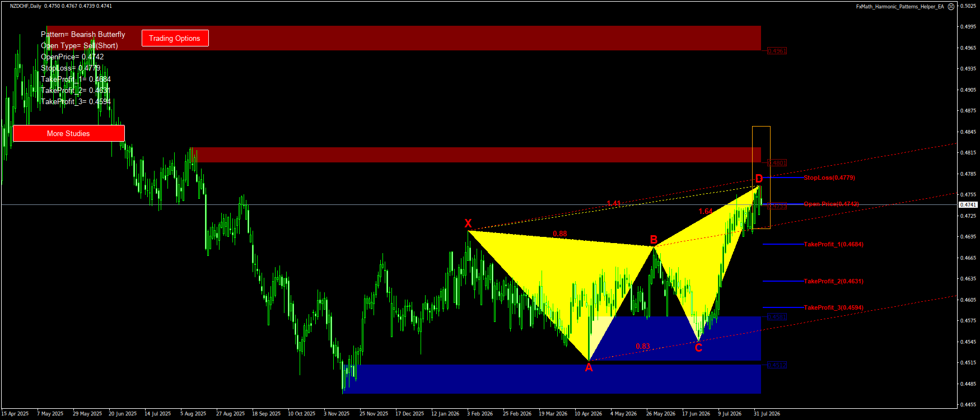Click the TakeProfit_1(0.4684) level label
Viewport: 980px width, 420px height.
[x=833, y=244]
